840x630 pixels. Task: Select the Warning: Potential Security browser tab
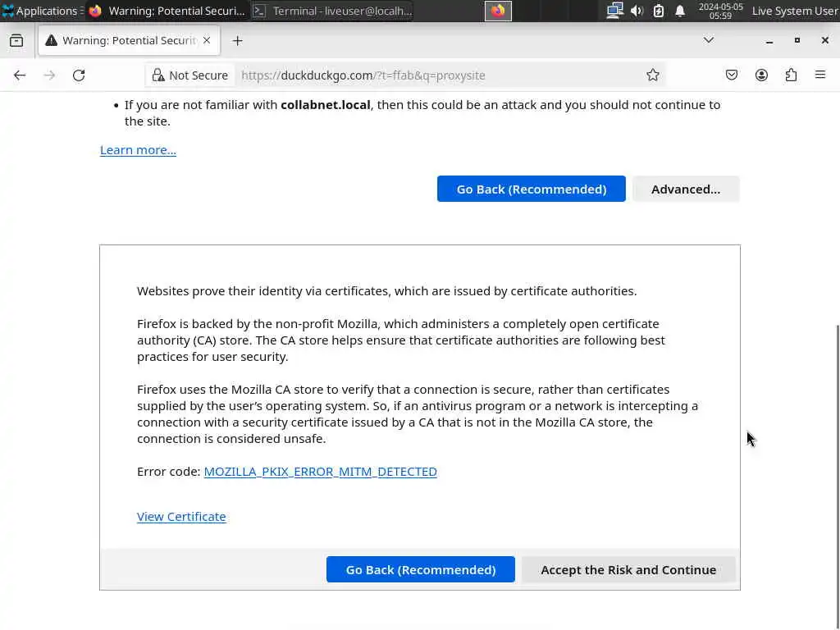point(129,41)
